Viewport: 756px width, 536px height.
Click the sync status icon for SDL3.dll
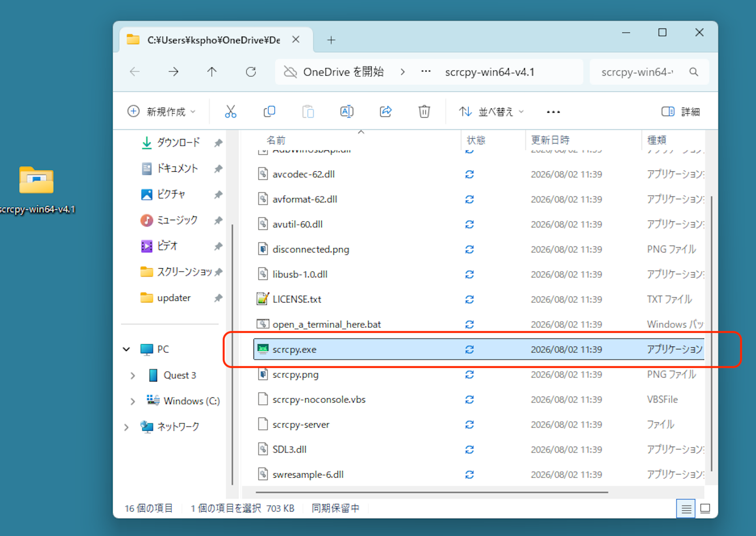coord(469,449)
